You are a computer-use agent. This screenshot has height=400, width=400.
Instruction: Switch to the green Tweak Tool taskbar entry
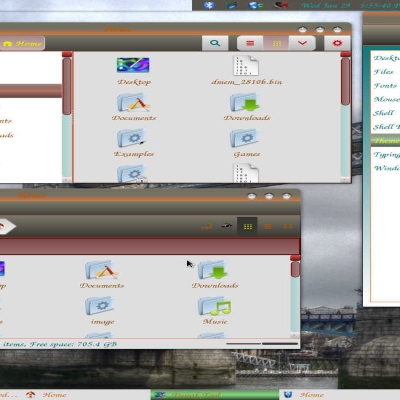215,395
